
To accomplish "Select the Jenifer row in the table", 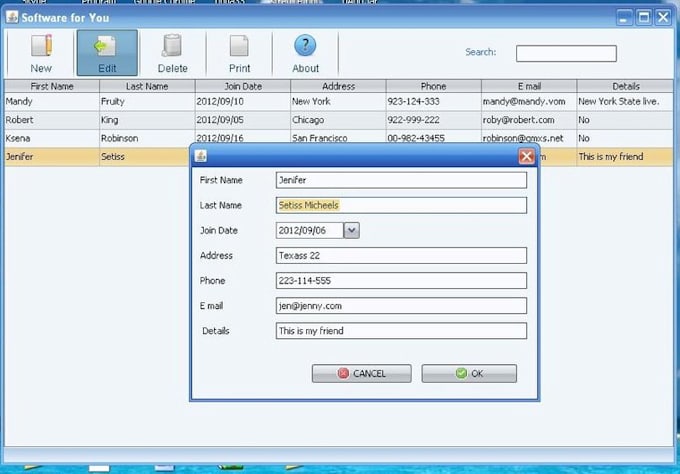I will (98, 157).
